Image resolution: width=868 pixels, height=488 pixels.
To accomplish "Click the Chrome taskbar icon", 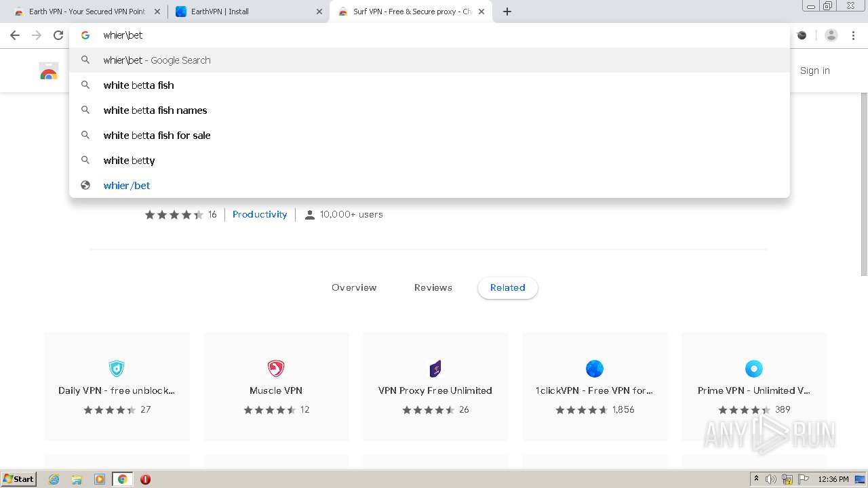I will (x=122, y=479).
